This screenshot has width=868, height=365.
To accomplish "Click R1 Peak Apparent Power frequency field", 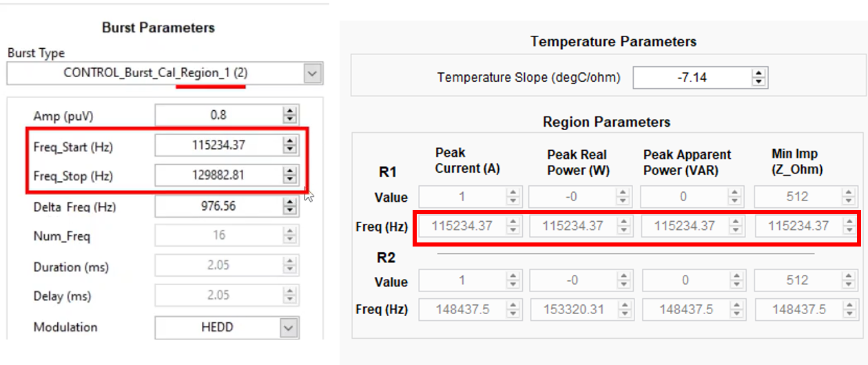I will (x=684, y=226).
